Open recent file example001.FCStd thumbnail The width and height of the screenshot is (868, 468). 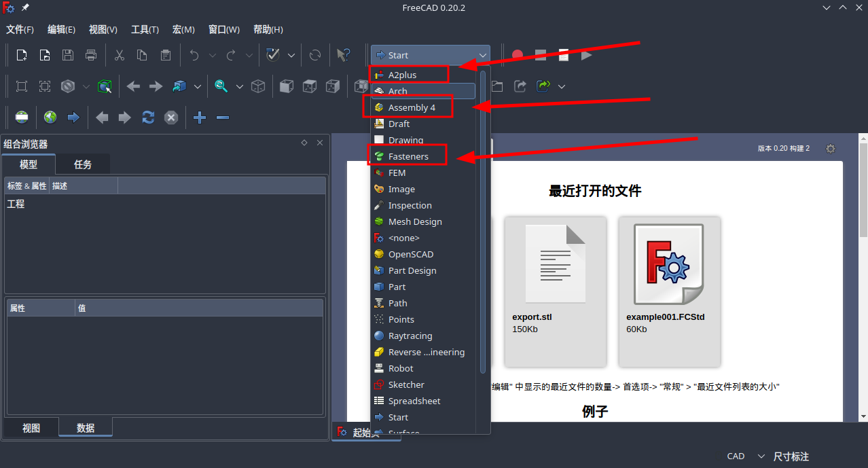pos(670,291)
